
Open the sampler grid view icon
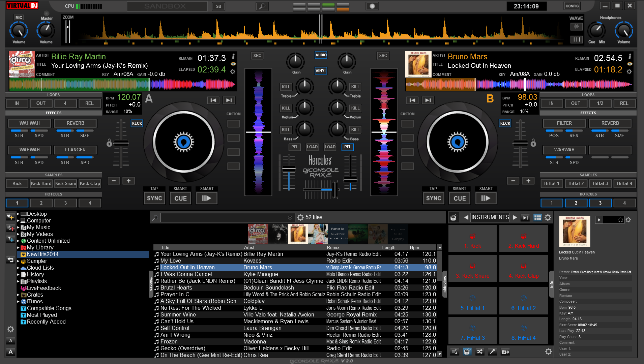(x=537, y=218)
